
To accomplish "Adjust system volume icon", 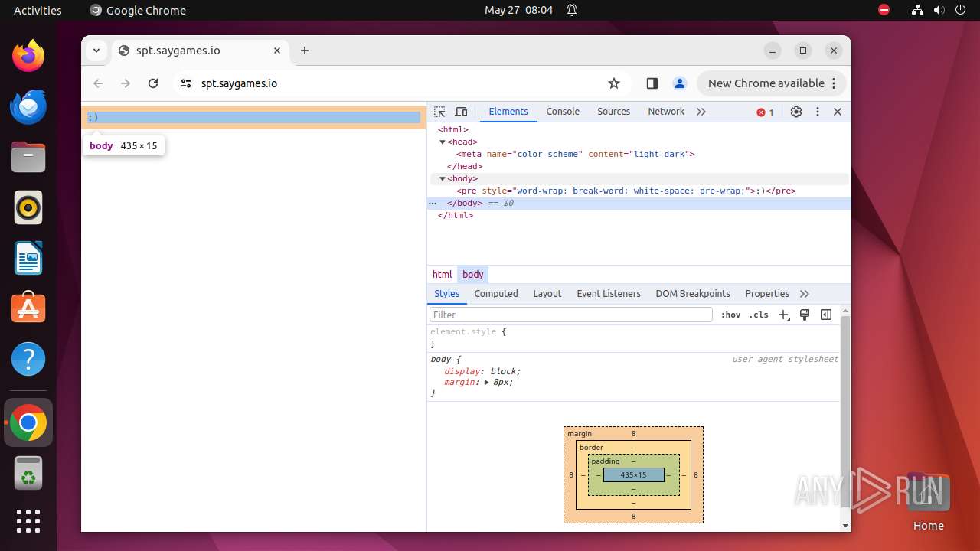I will tap(939, 10).
